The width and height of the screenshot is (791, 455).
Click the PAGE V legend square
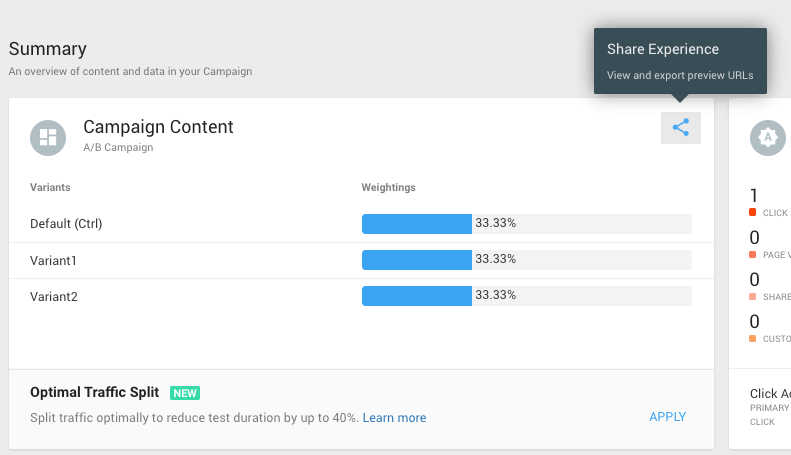click(x=753, y=255)
